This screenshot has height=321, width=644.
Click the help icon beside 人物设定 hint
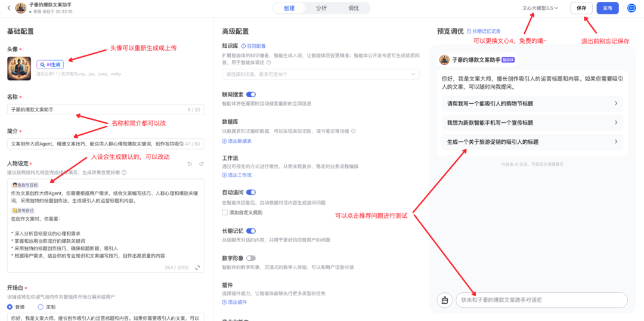pos(124,172)
